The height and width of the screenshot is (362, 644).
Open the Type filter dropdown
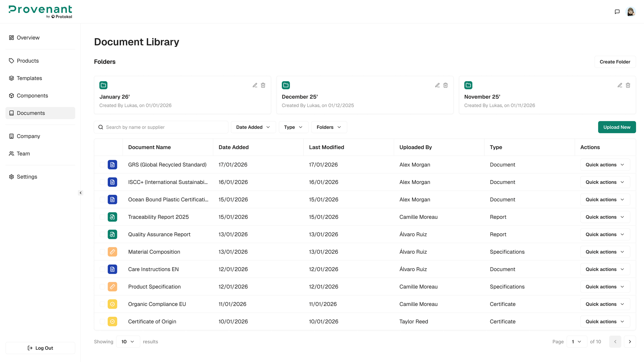coord(293,127)
